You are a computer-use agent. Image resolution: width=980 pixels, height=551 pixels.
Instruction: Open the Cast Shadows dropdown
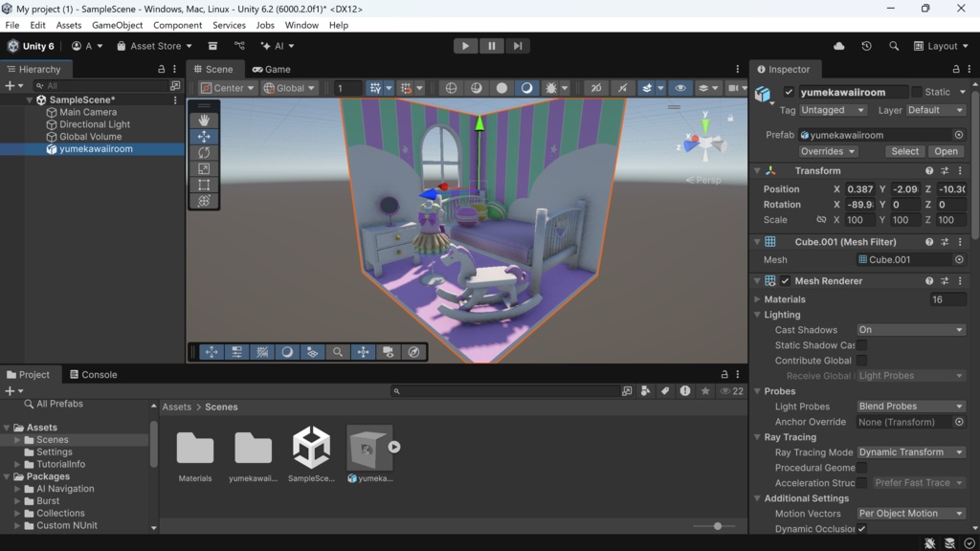[910, 330]
